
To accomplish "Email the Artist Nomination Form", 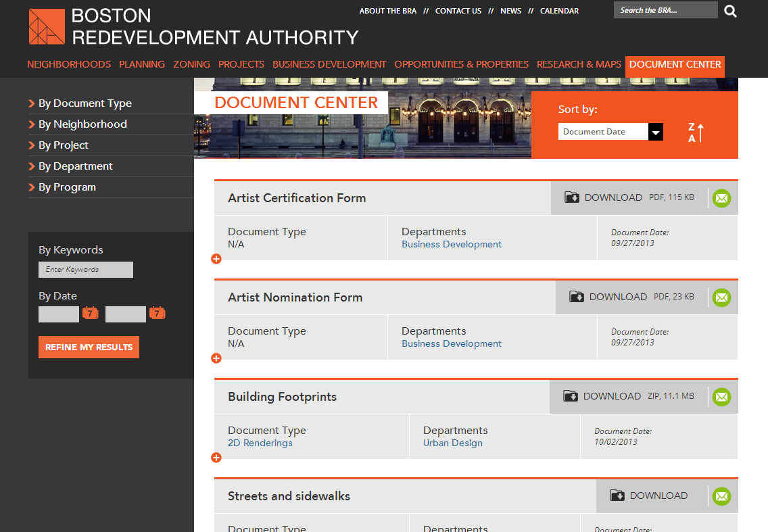I will coord(721,297).
